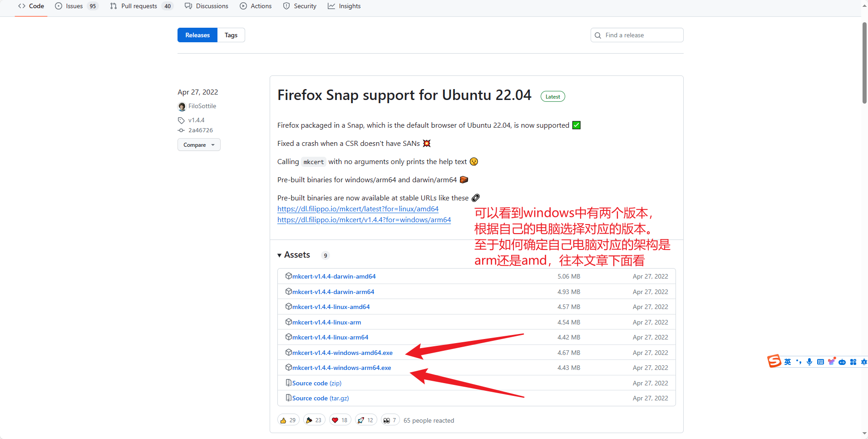The image size is (868, 439).
Task: Open the Pull requests tab
Action: [139, 6]
